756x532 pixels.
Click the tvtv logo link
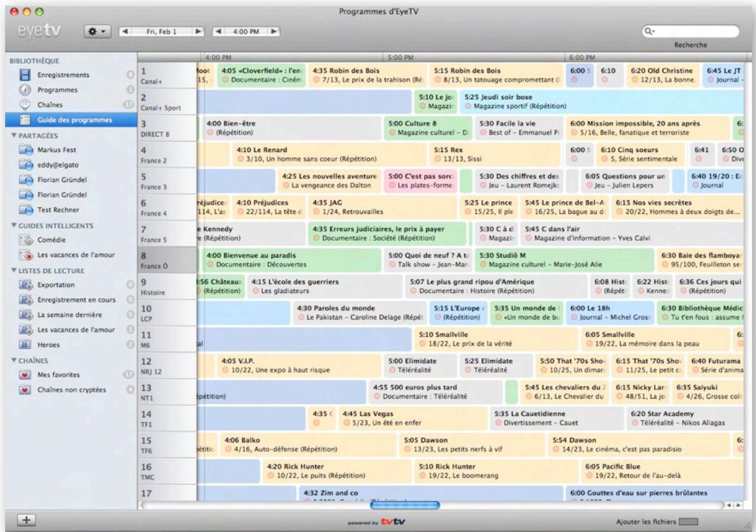point(393,522)
